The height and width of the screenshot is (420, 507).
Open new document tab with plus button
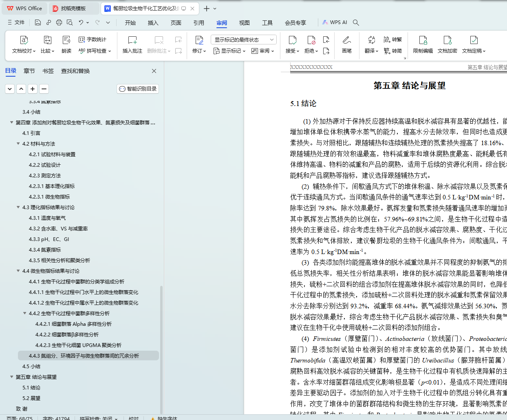coord(207,8)
